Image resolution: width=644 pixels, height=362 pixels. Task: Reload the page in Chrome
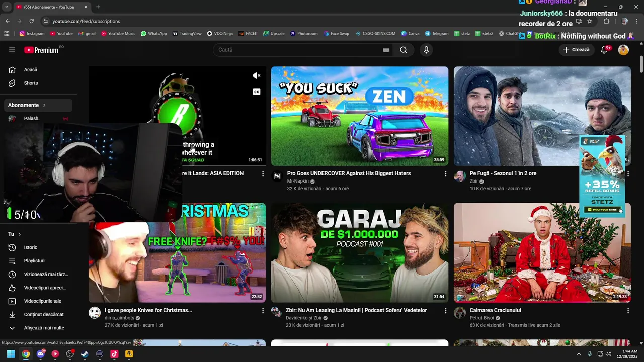pyautogui.click(x=31, y=21)
